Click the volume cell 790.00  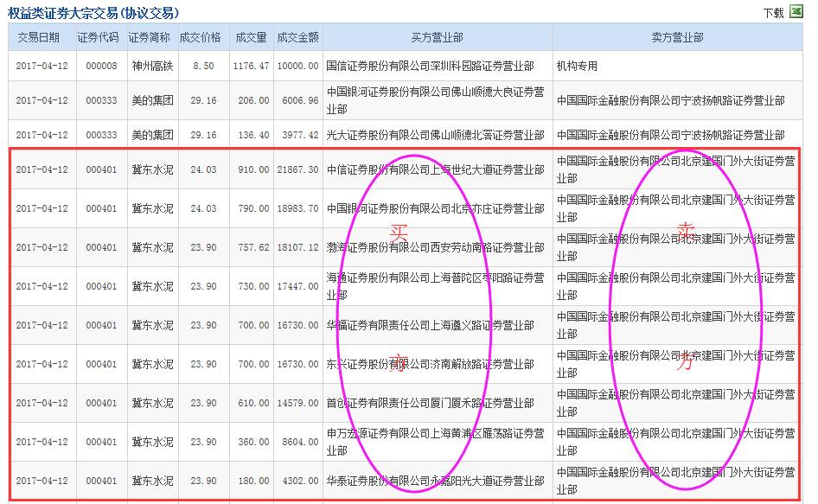point(253,208)
